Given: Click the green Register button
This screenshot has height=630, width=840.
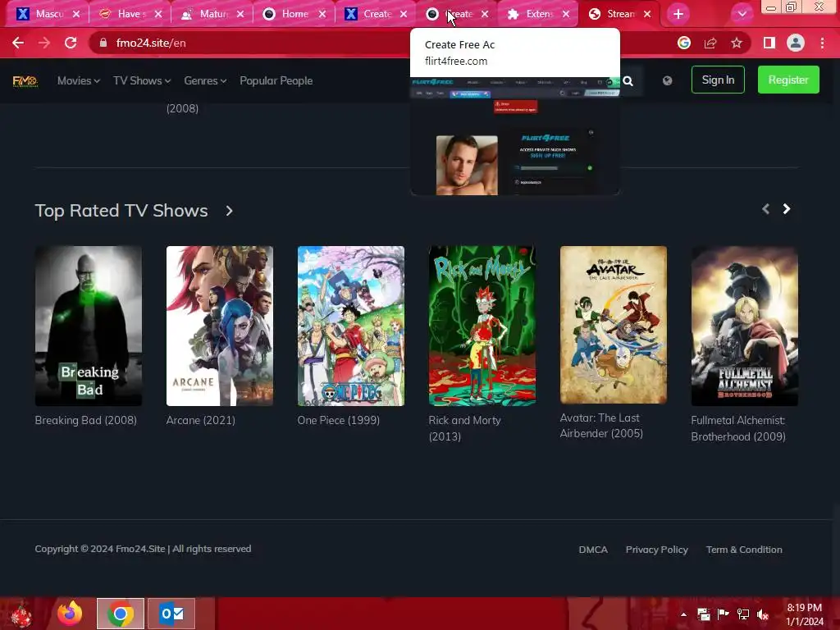Looking at the screenshot, I should click(788, 80).
